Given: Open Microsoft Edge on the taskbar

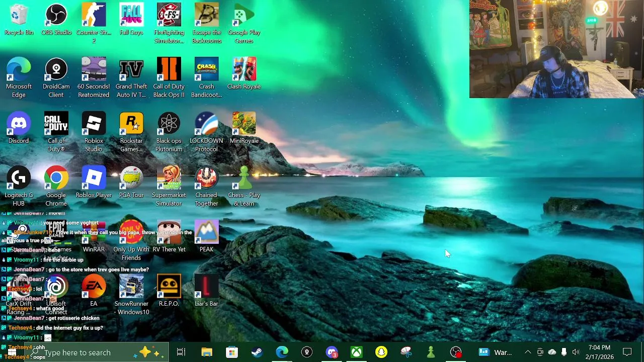Looking at the screenshot, I should (282, 352).
